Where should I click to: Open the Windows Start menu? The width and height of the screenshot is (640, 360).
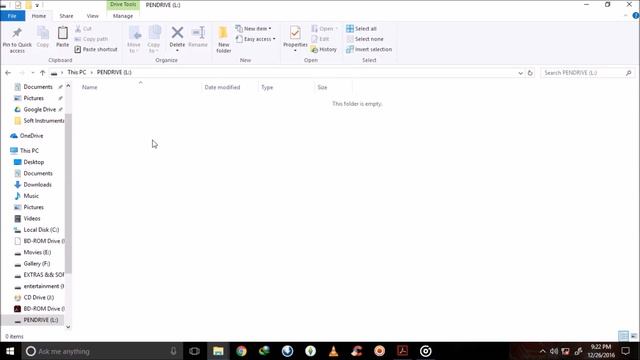[x=10, y=351]
